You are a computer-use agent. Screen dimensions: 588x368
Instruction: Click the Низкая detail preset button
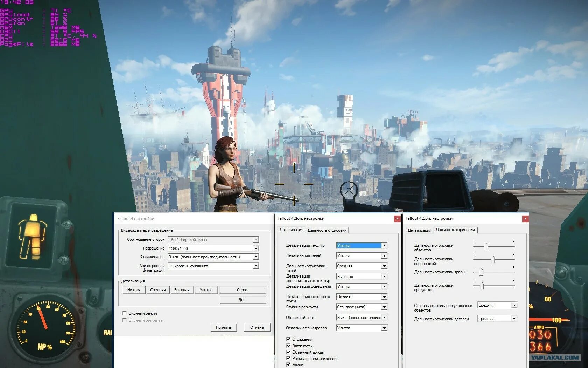pos(134,290)
